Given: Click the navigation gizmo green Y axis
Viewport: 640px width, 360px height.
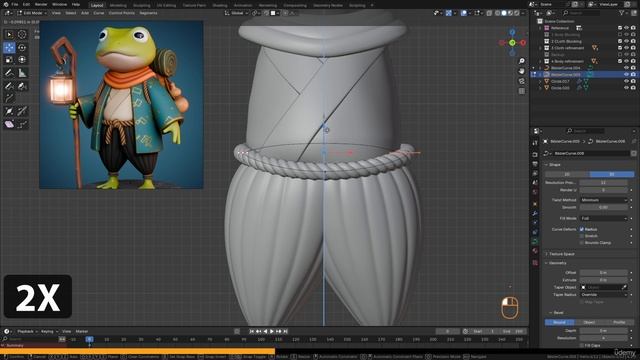Looking at the screenshot, I should click(512, 42).
